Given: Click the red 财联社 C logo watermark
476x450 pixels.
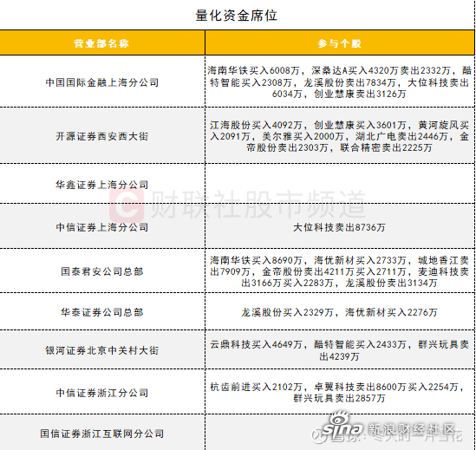Looking at the screenshot, I should coord(127,205).
